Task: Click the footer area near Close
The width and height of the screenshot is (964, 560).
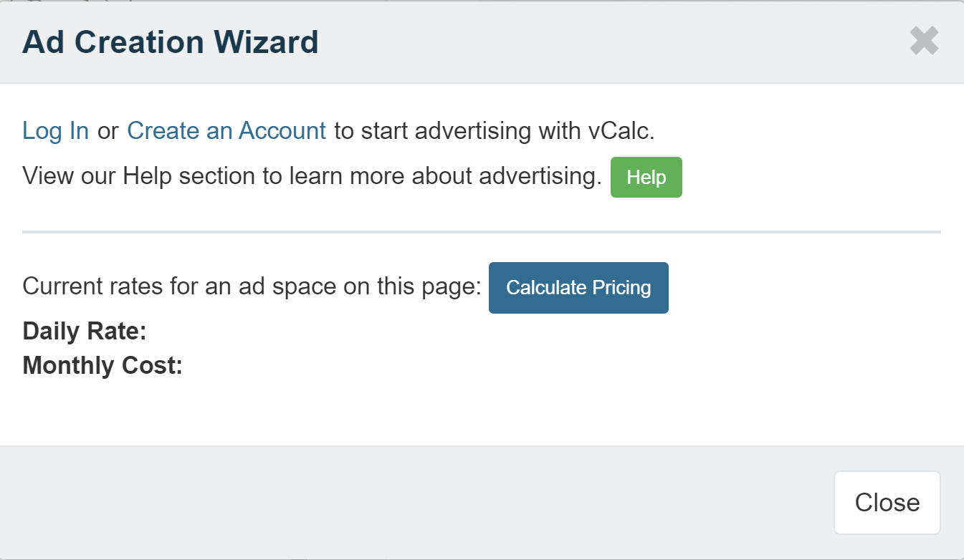Action: point(430,502)
